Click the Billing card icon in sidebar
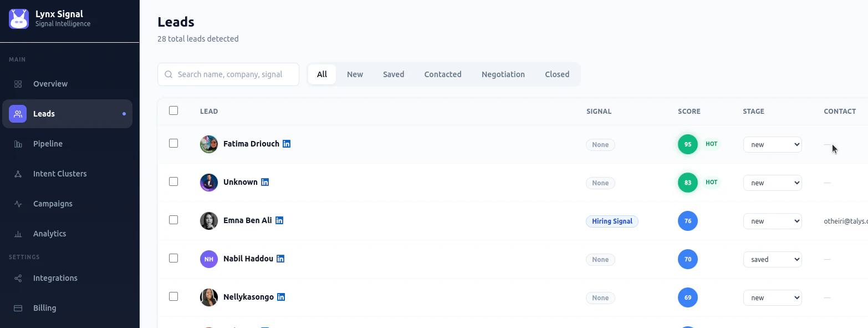The height and width of the screenshot is (328, 868). pyautogui.click(x=18, y=308)
